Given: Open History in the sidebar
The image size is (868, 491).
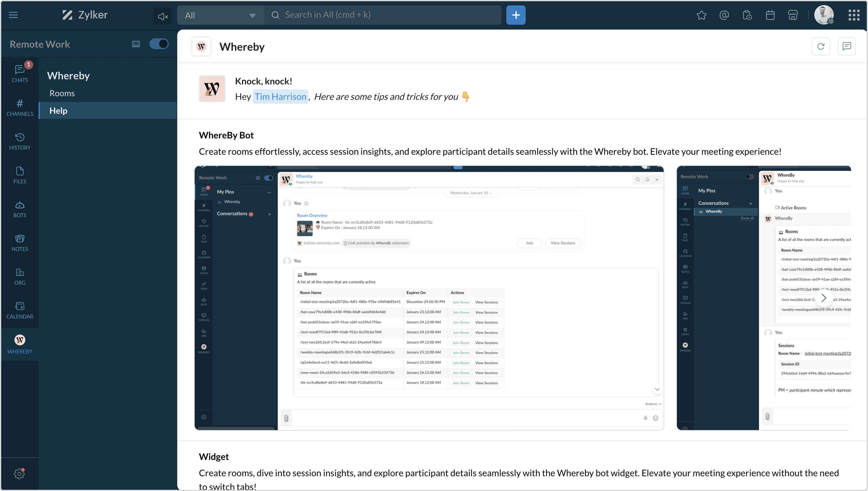Looking at the screenshot, I should click(20, 141).
